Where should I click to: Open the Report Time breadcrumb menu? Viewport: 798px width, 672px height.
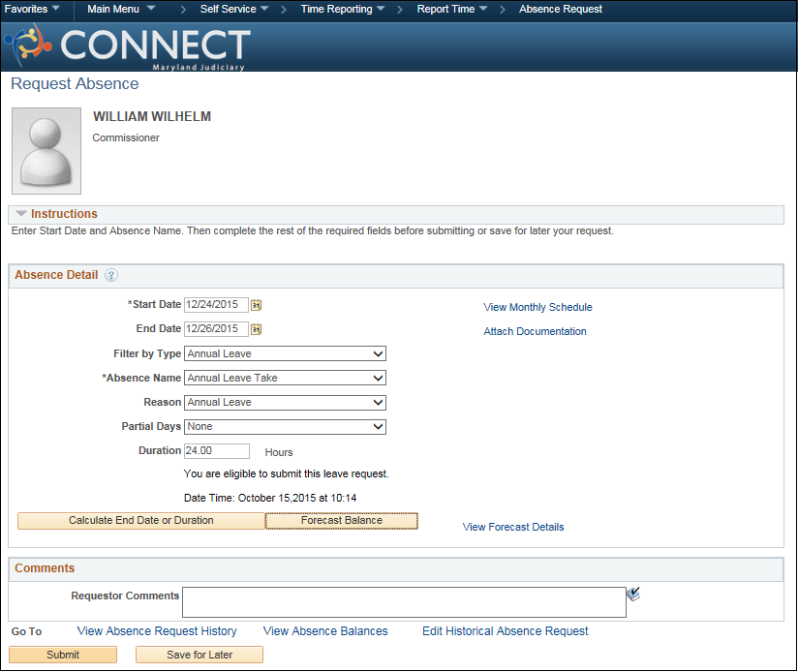point(452,9)
